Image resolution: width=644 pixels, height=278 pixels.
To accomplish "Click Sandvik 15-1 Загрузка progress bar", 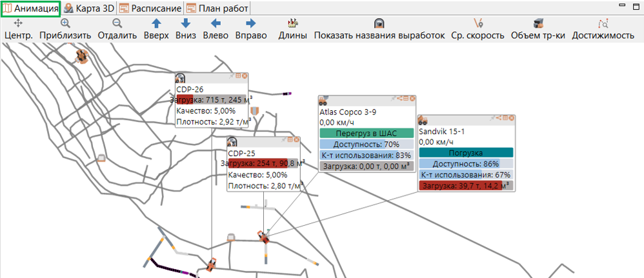I will [466, 186].
